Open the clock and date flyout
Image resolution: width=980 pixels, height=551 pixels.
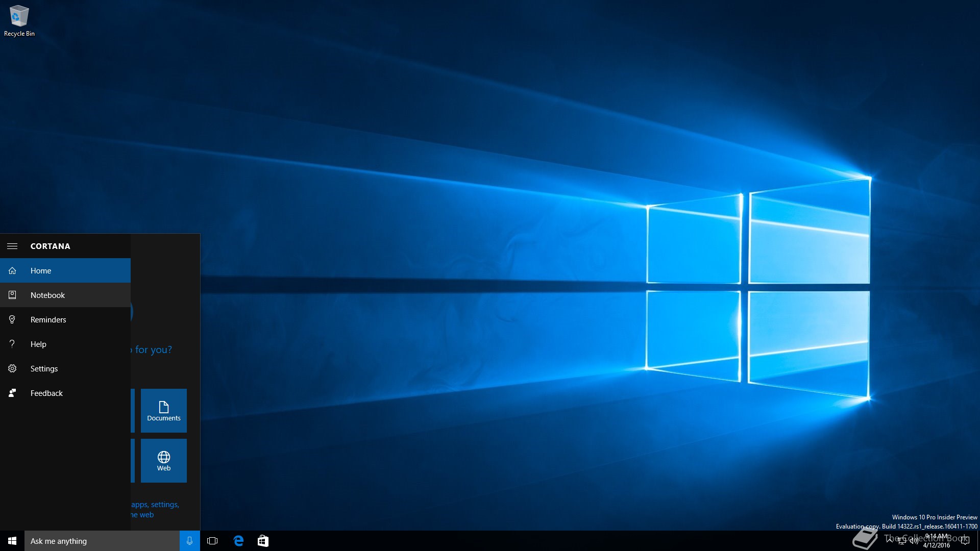click(937, 541)
